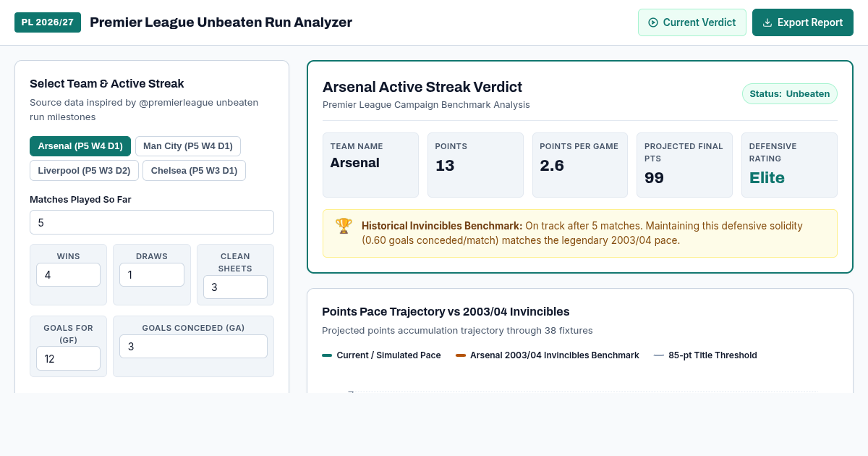The image size is (868, 456).
Task: Click the Goals Conceded (GA) input
Action: tap(193, 346)
